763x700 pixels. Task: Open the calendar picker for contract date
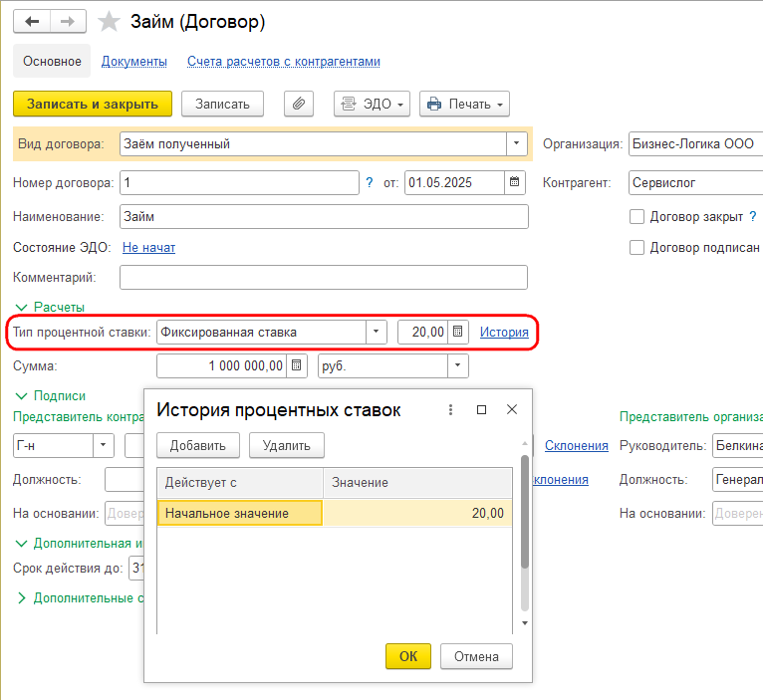tap(514, 182)
